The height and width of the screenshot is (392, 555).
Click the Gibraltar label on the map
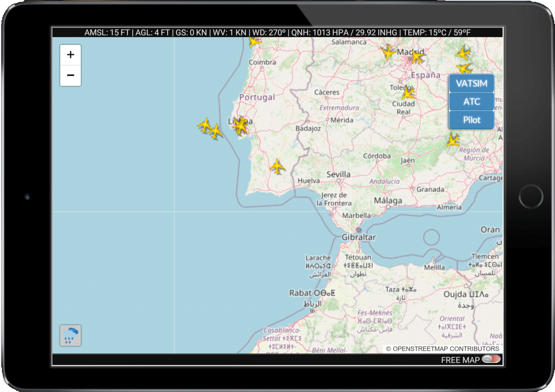point(359,237)
